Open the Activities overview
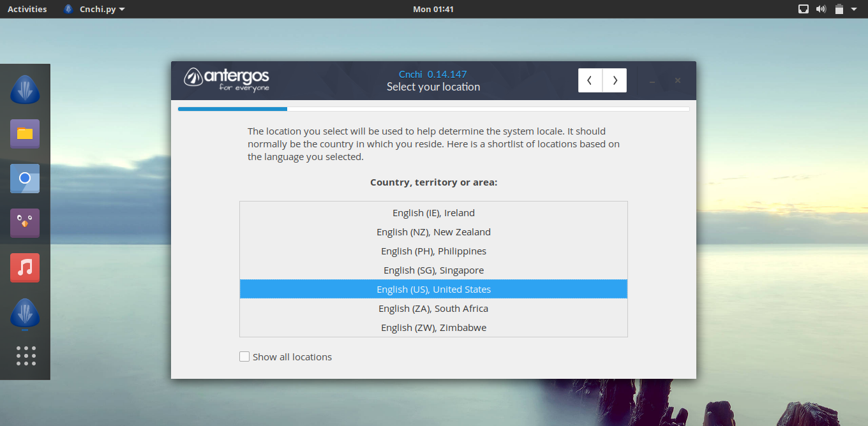 coord(27,9)
